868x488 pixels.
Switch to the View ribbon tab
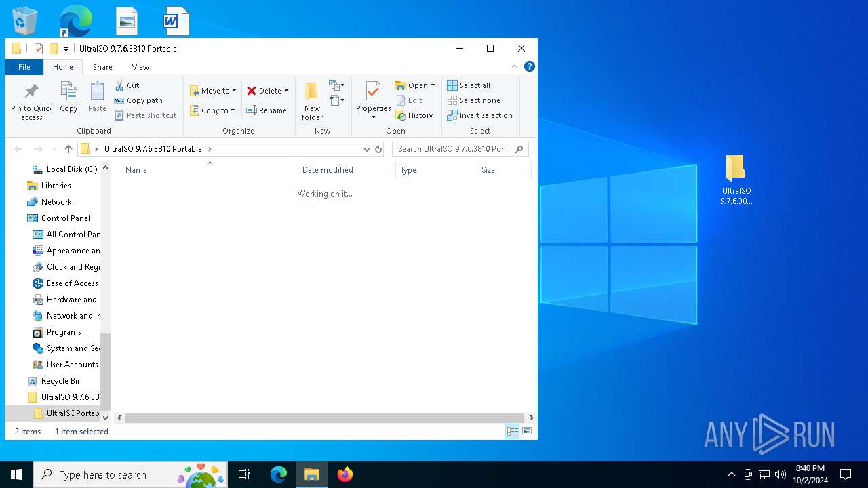(140, 67)
